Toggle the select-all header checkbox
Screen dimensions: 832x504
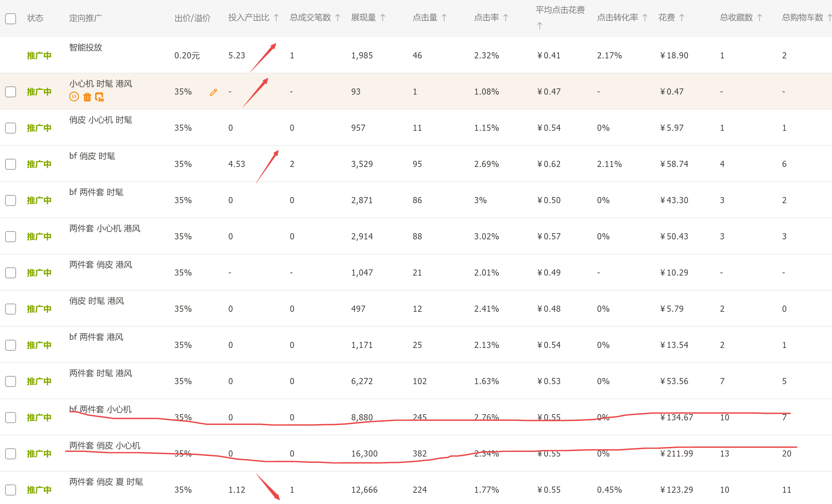pyautogui.click(x=11, y=18)
